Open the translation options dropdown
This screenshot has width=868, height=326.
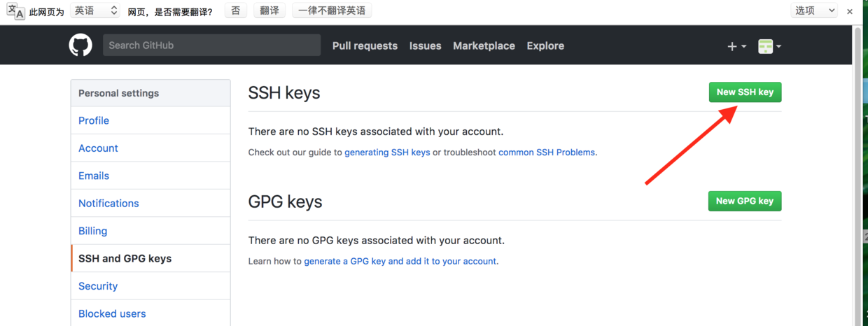tap(814, 10)
